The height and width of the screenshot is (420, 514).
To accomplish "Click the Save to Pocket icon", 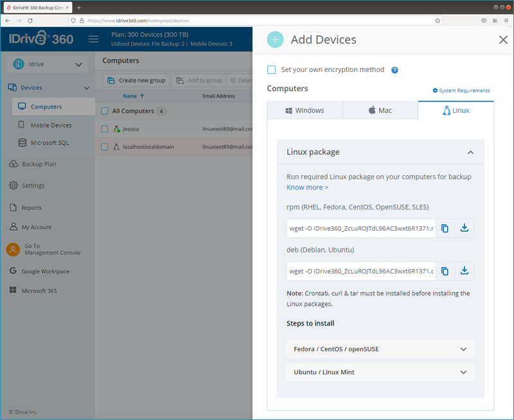I will point(484,21).
